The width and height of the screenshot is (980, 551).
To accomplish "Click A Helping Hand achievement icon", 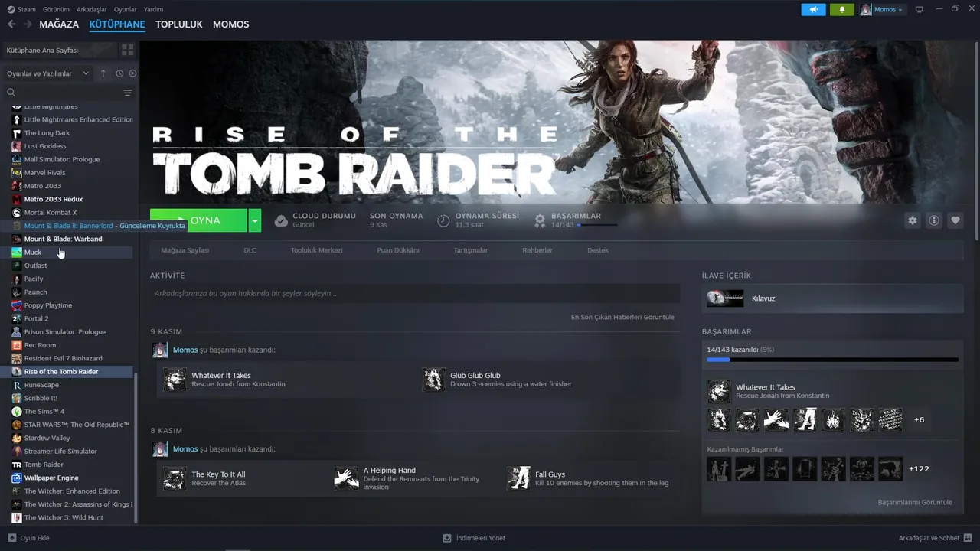I will [x=346, y=478].
